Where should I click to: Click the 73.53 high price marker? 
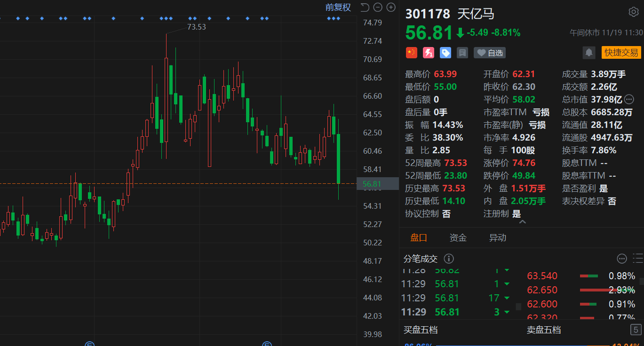pos(196,27)
